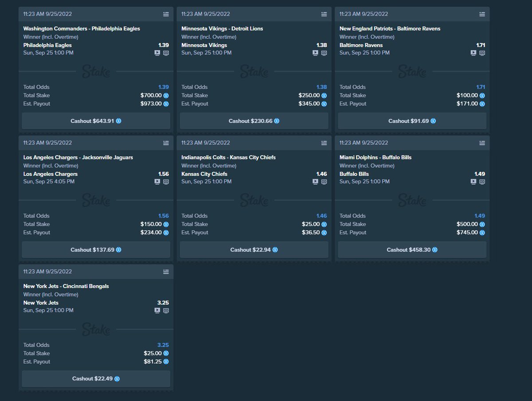The height and width of the screenshot is (401, 532).
Task: Click currency icon beside $700.00 total stake
Action: [166, 96]
